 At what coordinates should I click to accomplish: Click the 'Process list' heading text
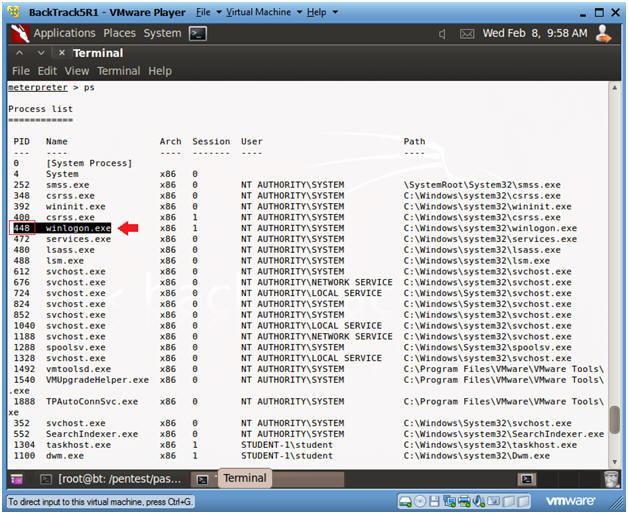click(40, 109)
